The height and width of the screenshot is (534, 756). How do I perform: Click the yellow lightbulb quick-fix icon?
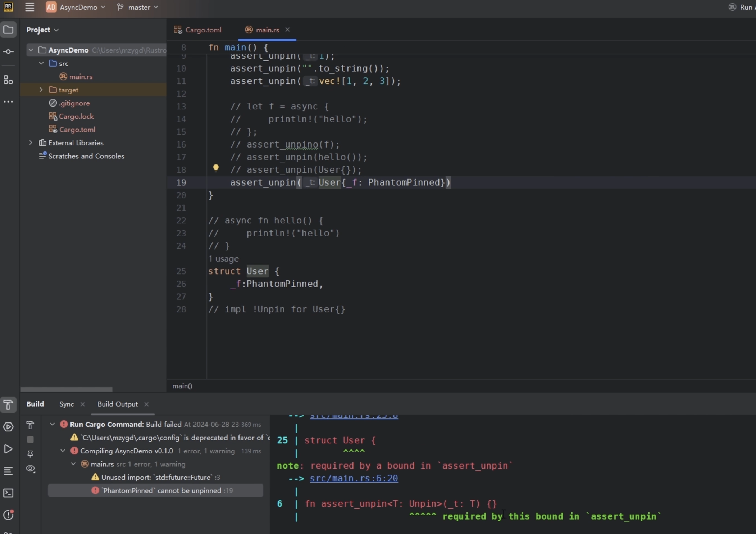(215, 168)
